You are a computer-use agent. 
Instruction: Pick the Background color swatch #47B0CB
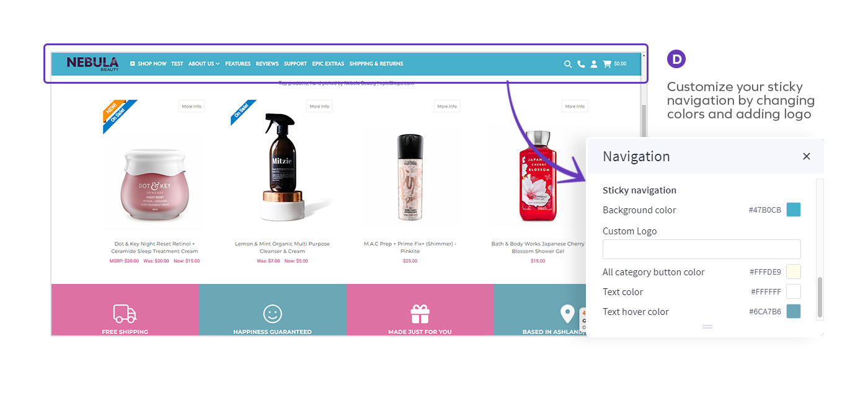point(794,210)
